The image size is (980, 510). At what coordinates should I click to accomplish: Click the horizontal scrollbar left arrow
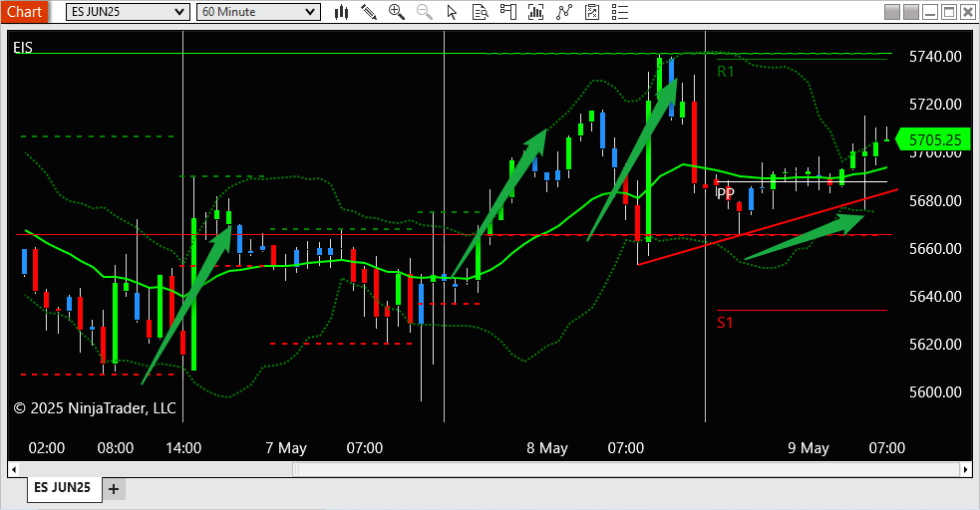click(14, 469)
